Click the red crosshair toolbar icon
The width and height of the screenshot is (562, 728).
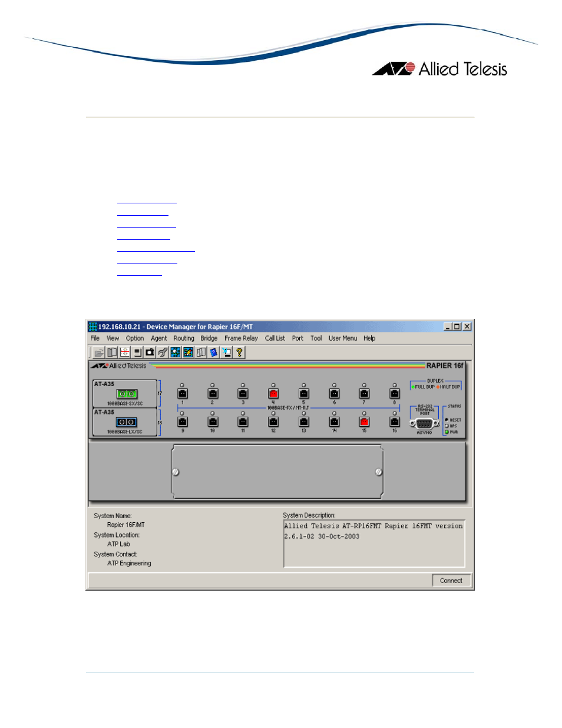125,353
